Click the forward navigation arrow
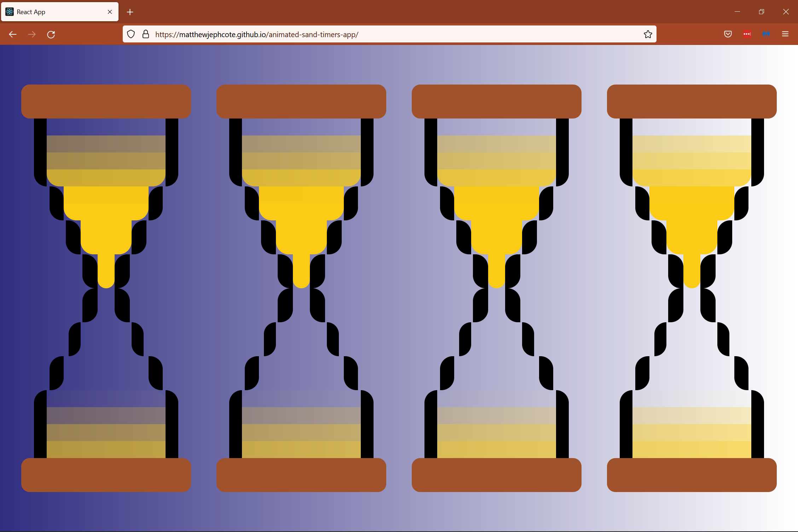 (32, 34)
